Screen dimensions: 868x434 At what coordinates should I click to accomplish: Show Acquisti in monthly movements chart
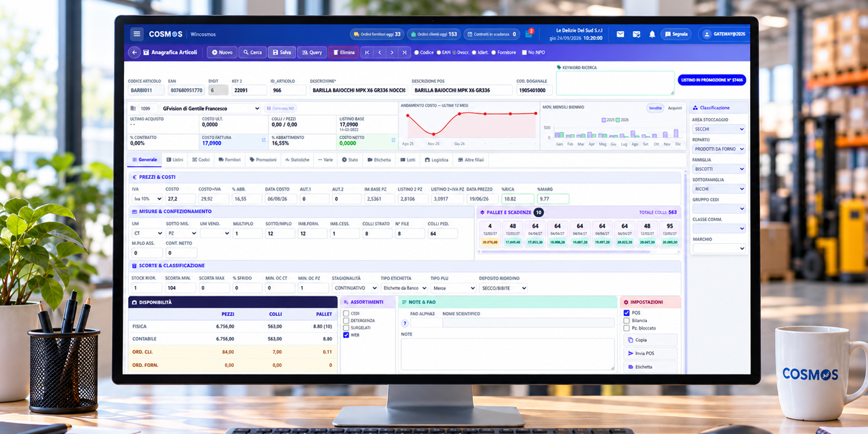[675, 108]
